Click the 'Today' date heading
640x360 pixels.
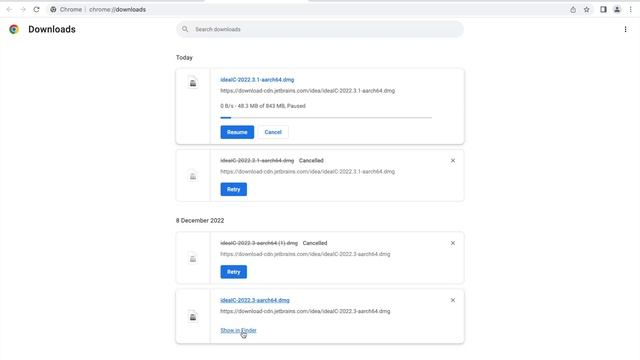pos(184,58)
